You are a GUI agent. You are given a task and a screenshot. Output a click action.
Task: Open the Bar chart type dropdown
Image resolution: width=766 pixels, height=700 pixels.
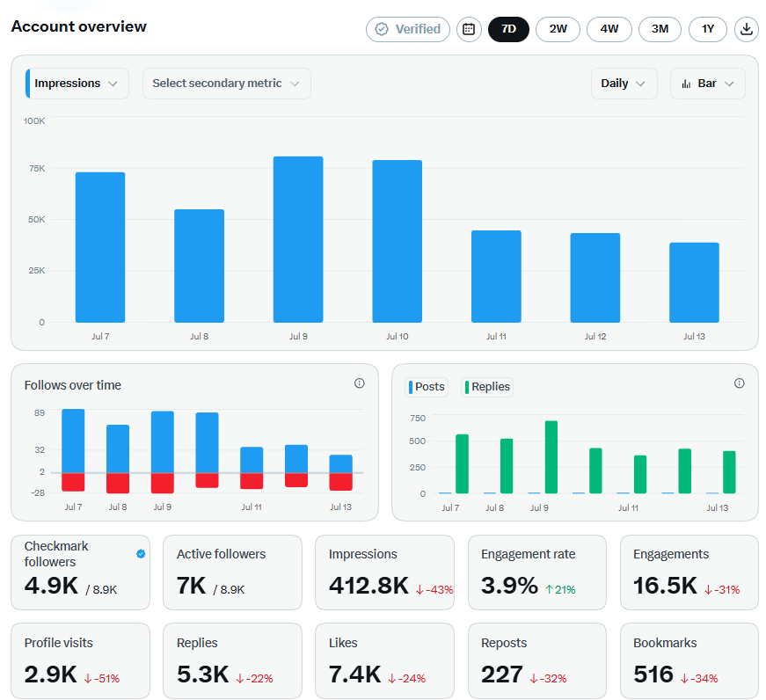click(x=707, y=84)
